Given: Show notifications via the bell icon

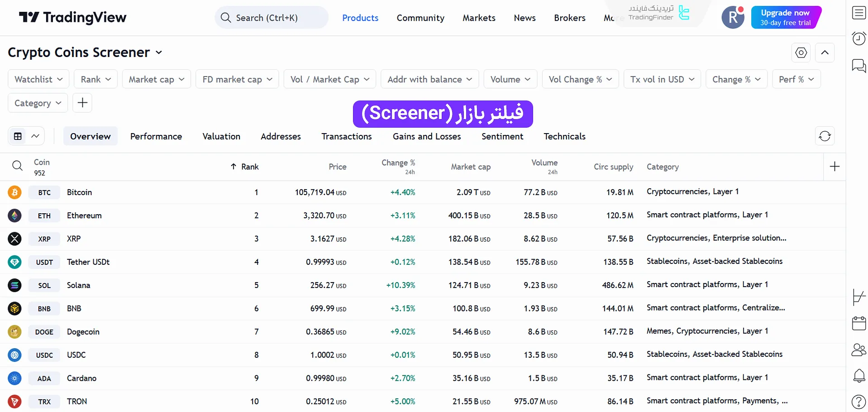Looking at the screenshot, I should (x=858, y=376).
